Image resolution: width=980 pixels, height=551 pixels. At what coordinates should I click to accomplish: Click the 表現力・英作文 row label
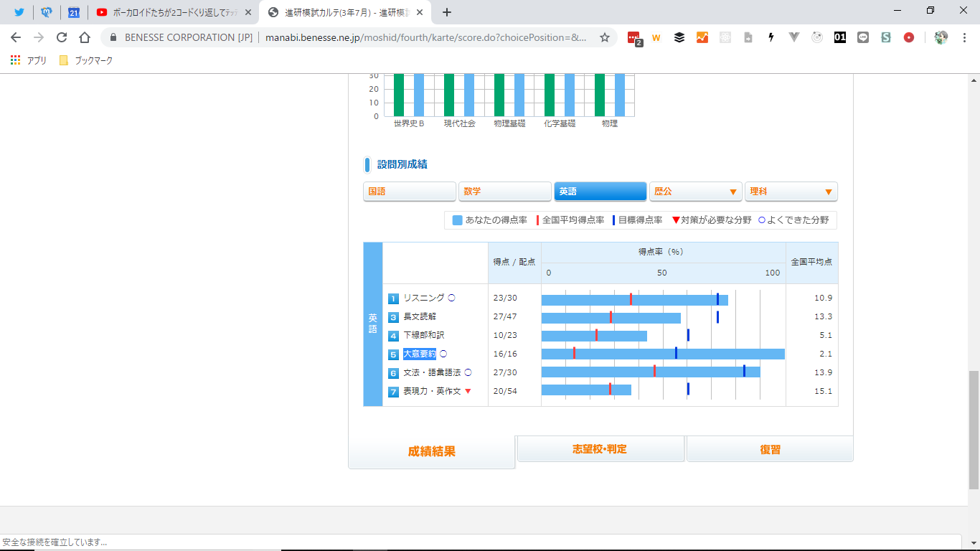tap(431, 391)
